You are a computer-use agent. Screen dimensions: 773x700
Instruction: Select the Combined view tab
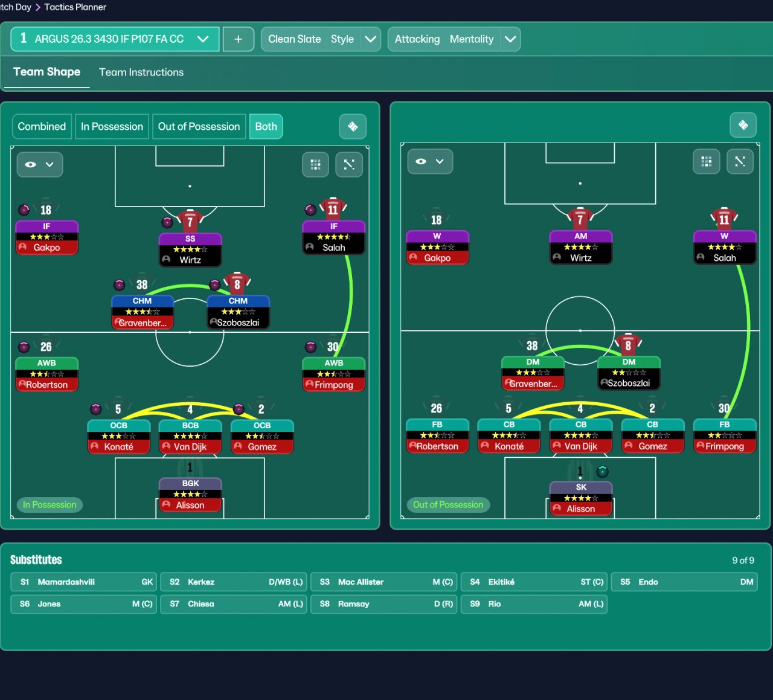pos(42,126)
